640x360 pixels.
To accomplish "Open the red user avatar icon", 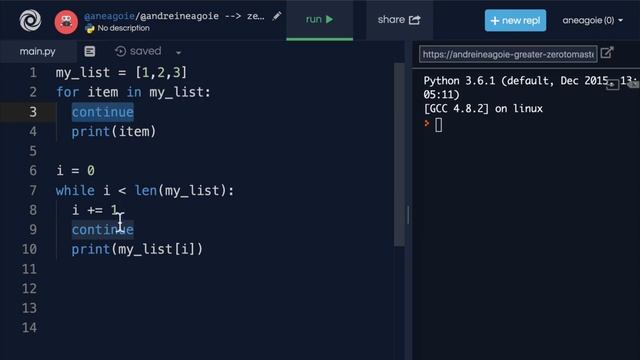I will pyautogui.click(x=66, y=22).
